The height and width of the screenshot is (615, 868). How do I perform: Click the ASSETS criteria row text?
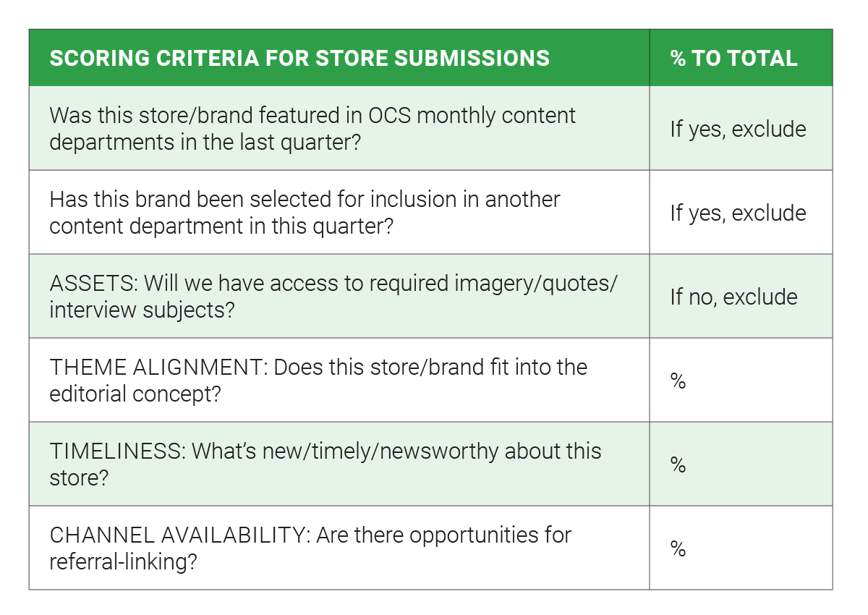[x=333, y=296]
